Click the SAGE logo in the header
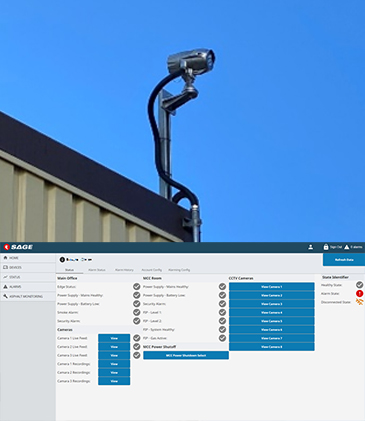Viewport: 365px width, 421px height. tap(18, 247)
